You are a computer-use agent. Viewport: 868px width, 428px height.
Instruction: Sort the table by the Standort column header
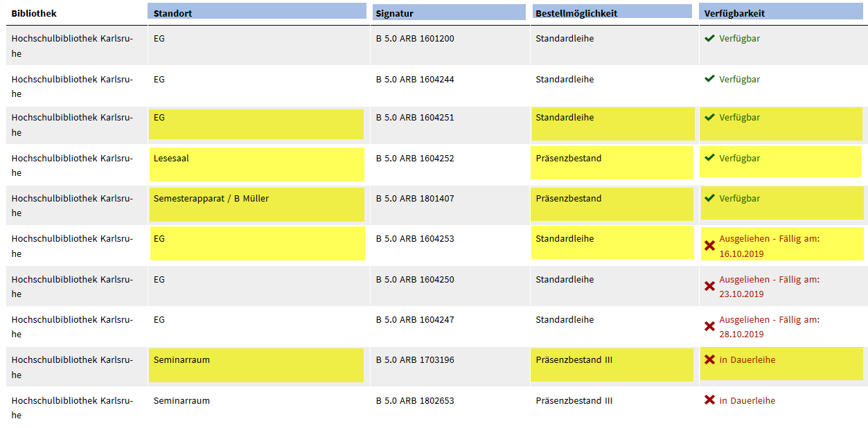[x=256, y=11]
